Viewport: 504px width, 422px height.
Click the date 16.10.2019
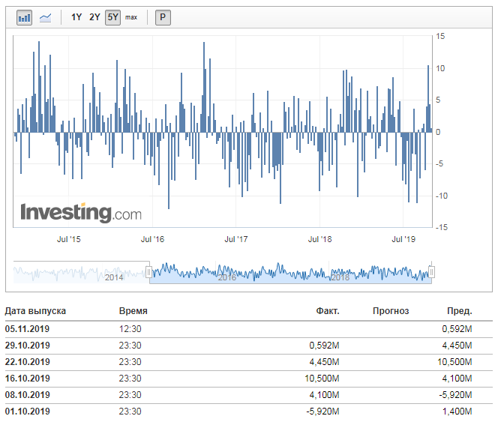tap(27, 379)
